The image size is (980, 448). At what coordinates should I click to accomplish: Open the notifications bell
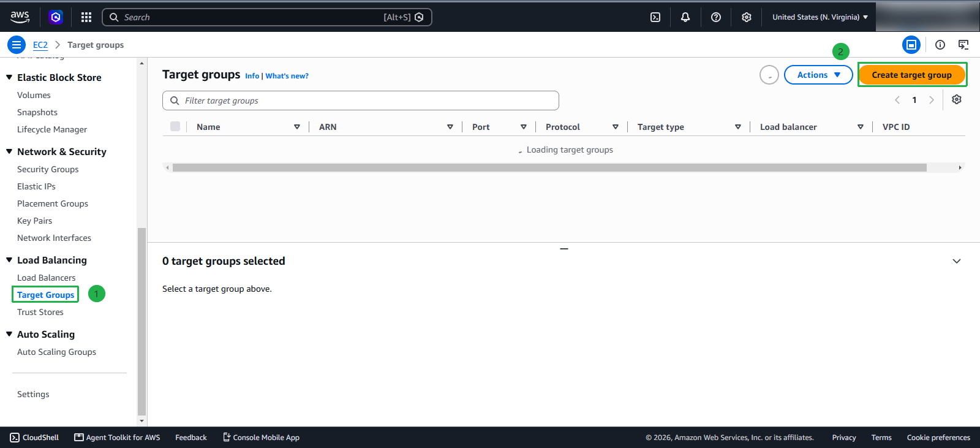point(685,17)
